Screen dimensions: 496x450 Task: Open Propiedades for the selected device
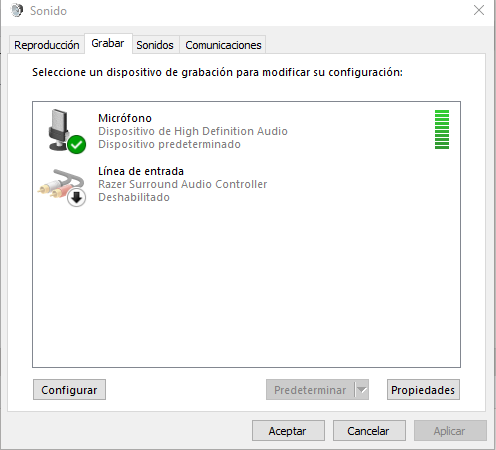point(423,389)
